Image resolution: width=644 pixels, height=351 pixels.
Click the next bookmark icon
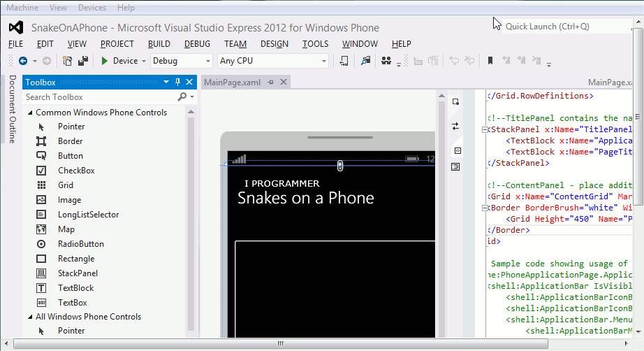click(x=521, y=61)
